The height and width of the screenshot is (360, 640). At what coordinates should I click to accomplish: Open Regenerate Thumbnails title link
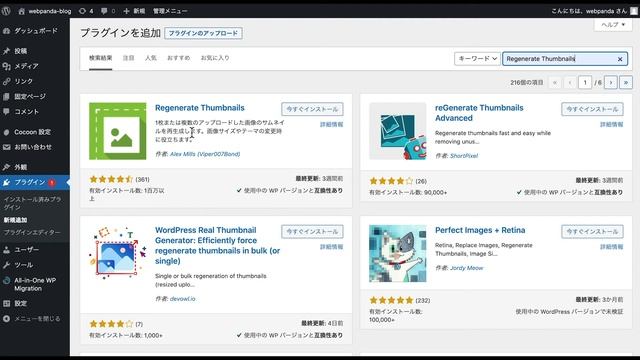click(200, 108)
